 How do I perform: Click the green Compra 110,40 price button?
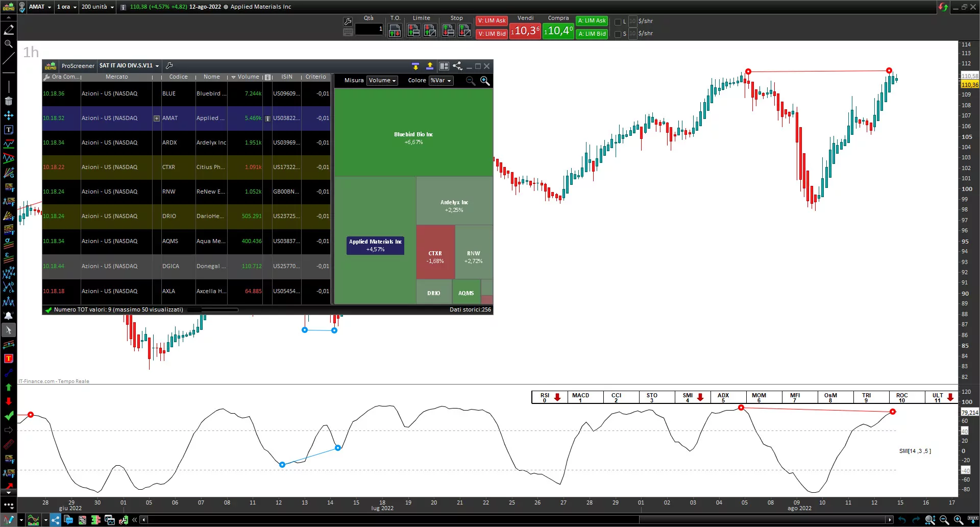click(558, 31)
